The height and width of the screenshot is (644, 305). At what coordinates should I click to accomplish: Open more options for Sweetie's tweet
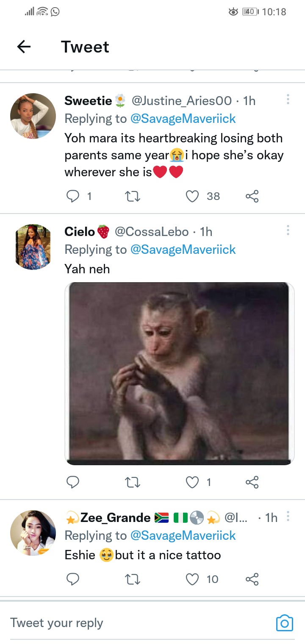(x=288, y=100)
